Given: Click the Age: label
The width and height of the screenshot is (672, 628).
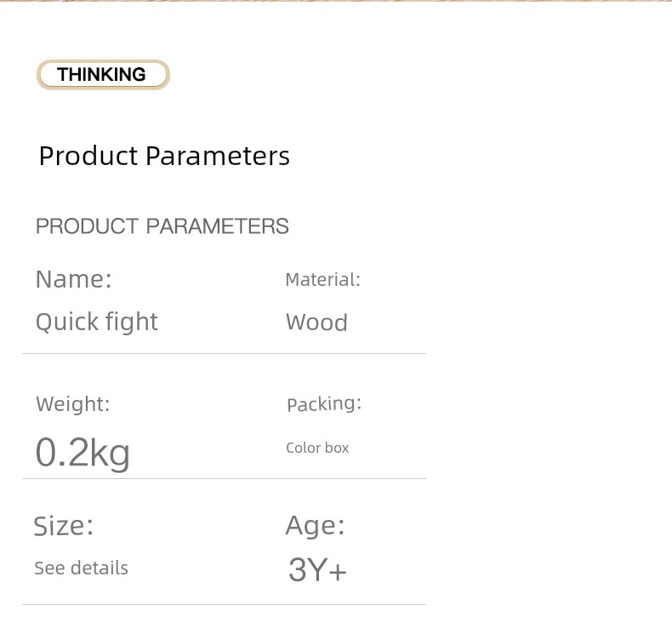Looking at the screenshot, I should point(315,526).
